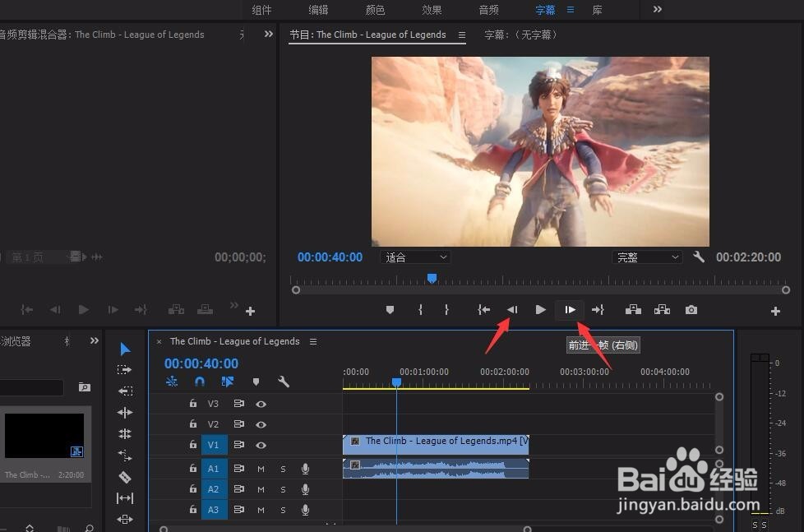Enable voice-over record on A3
Screen dimensions: 804x532
[x=305, y=510]
